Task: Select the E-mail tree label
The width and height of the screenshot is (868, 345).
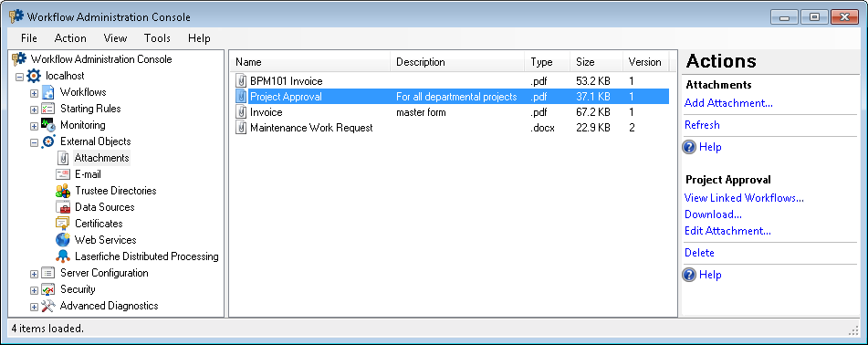Action: (x=88, y=174)
